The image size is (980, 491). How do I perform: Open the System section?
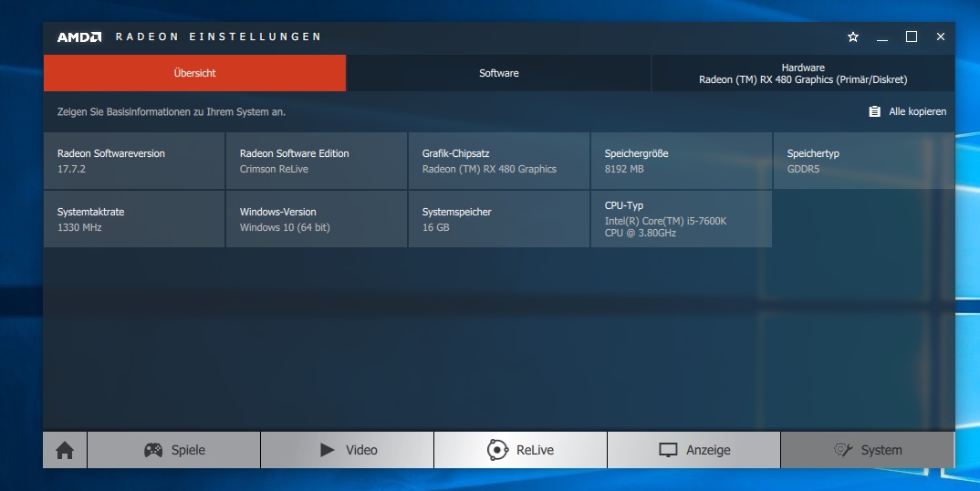tap(868, 450)
